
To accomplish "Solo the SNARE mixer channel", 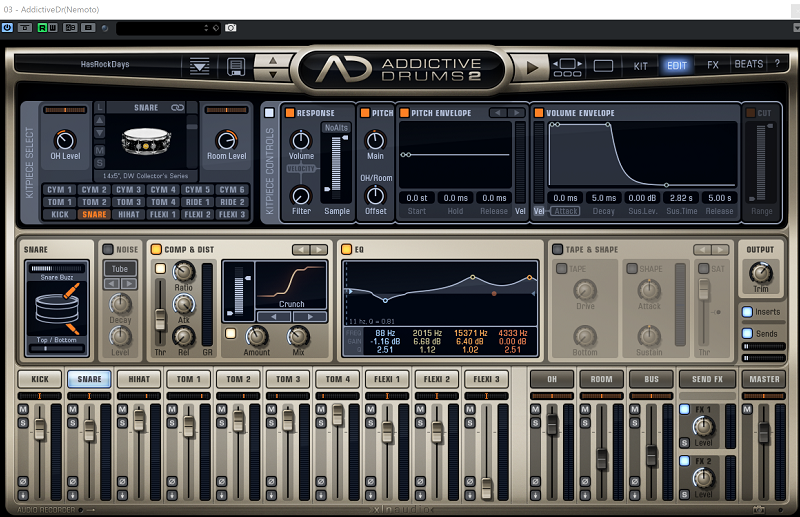I will coord(72,423).
